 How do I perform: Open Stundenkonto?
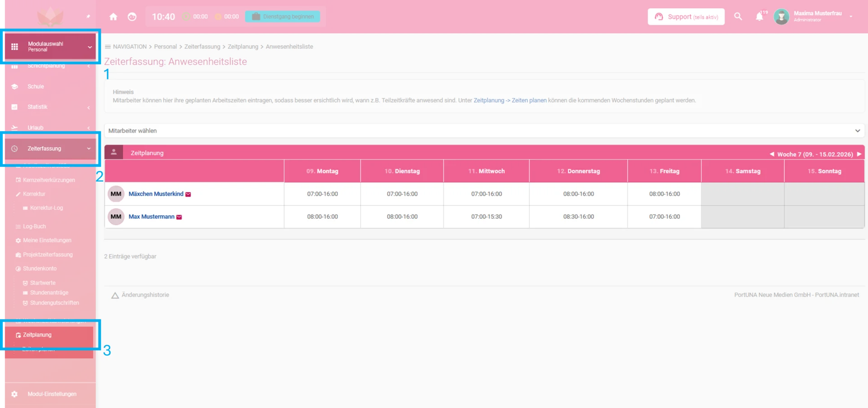(40, 269)
